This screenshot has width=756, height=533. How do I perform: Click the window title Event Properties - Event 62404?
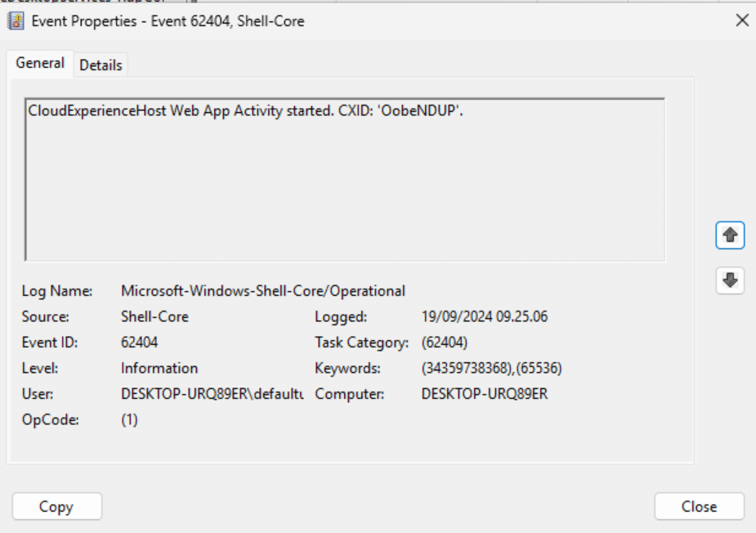(x=168, y=21)
